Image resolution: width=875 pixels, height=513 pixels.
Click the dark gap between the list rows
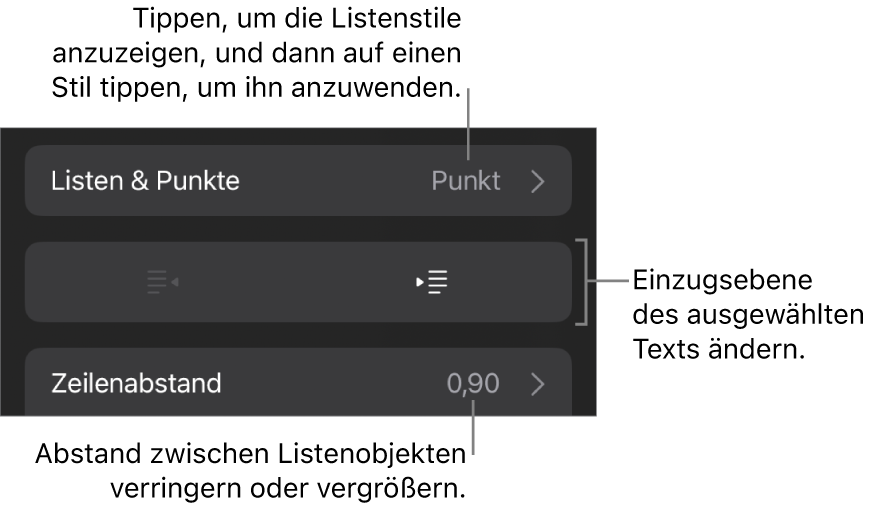pyautogui.click(x=298, y=229)
